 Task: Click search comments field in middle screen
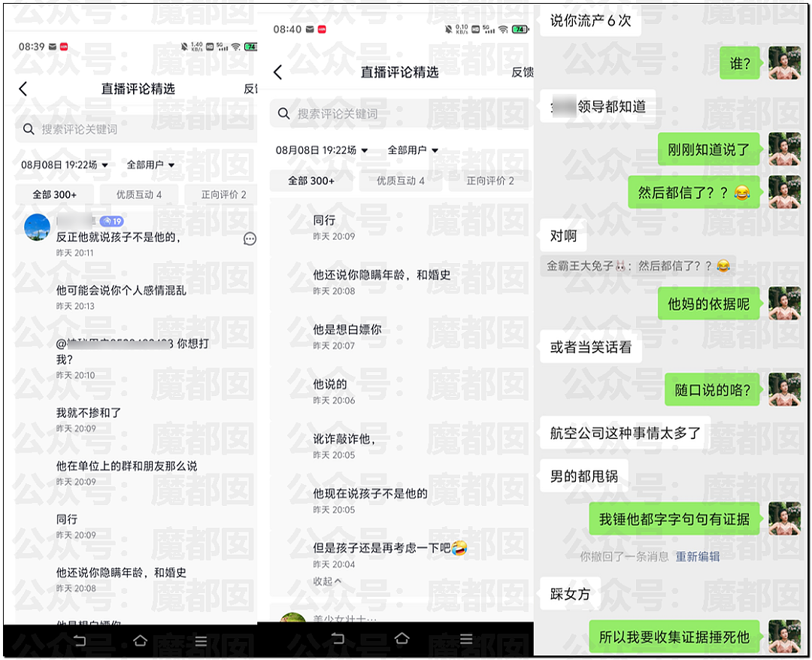pyautogui.click(x=401, y=114)
